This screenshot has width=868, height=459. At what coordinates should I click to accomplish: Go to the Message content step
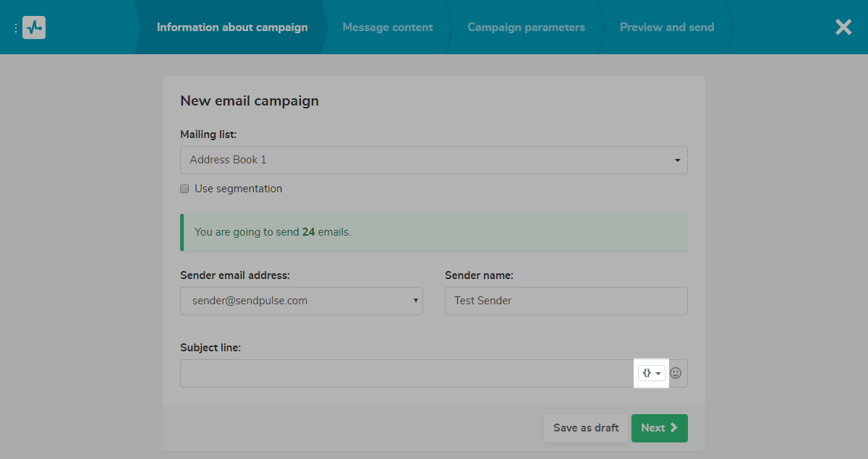pos(388,27)
